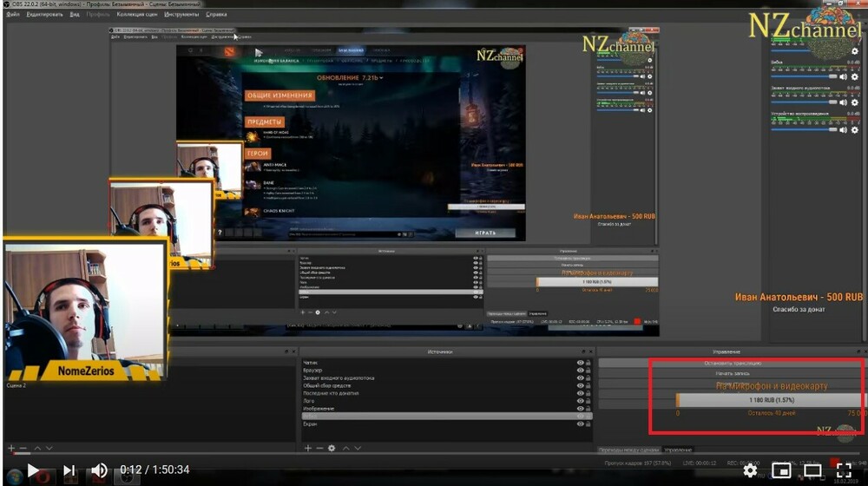Skip to the next video
This screenshot has height=486, width=868.
[69, 470]
